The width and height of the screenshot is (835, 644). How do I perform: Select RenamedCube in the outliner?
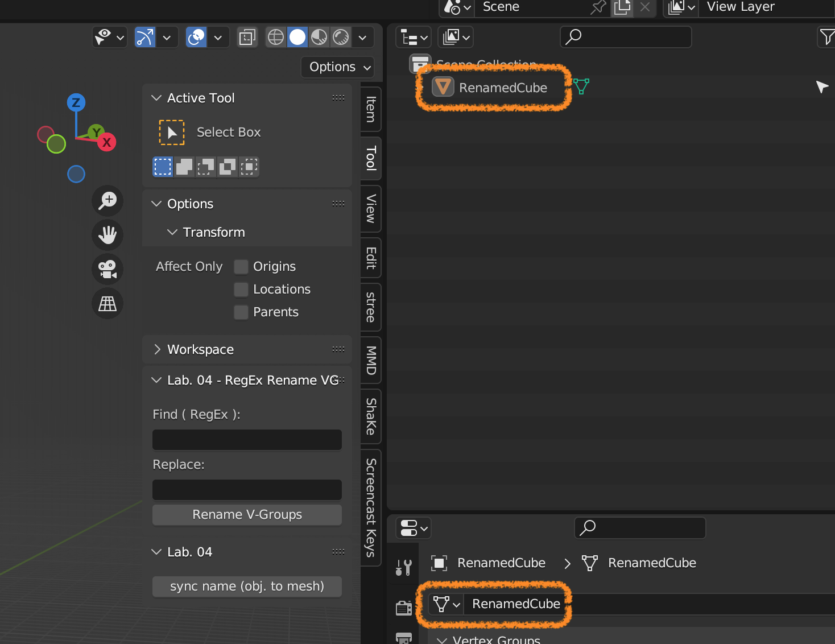[x=503, y=88]
